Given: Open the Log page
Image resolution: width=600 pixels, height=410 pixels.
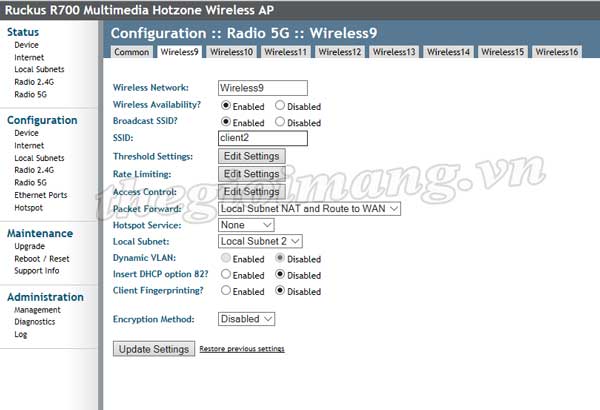Looking at the screenshot, I should tap(21, 334).
